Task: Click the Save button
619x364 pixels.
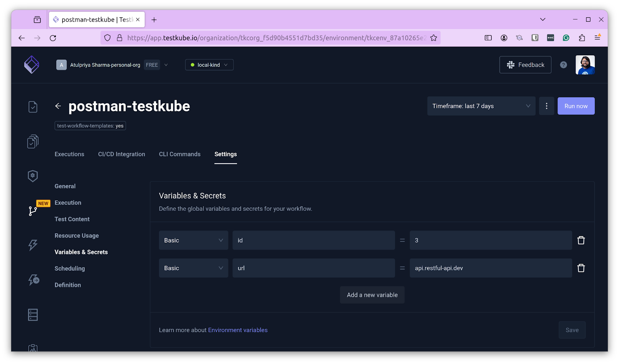Action: 572,330
